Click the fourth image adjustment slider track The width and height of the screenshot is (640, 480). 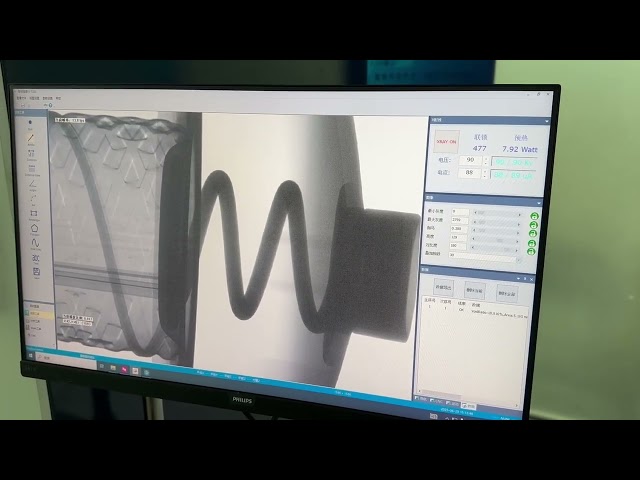click(496, 240)
